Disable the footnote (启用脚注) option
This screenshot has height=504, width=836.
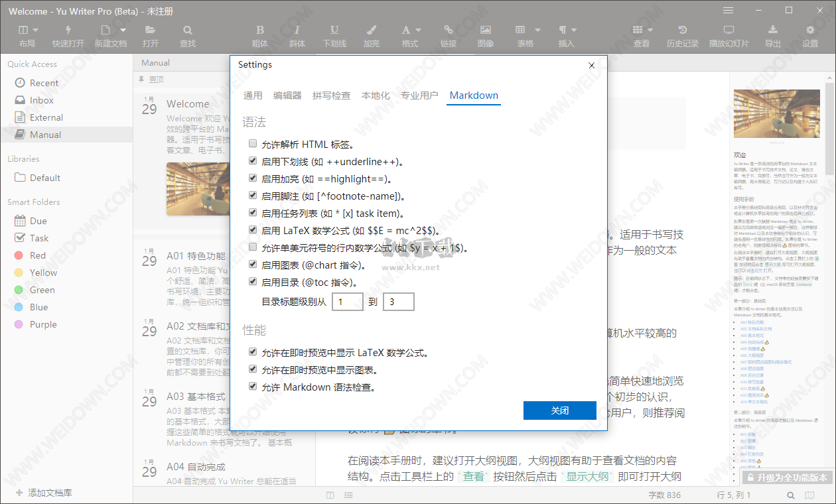click(253, 195)
